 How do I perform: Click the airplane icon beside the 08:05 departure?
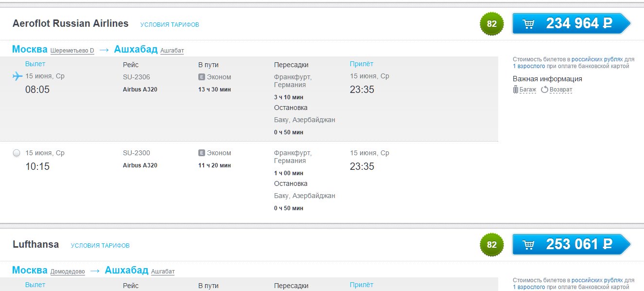pos(17,76)
